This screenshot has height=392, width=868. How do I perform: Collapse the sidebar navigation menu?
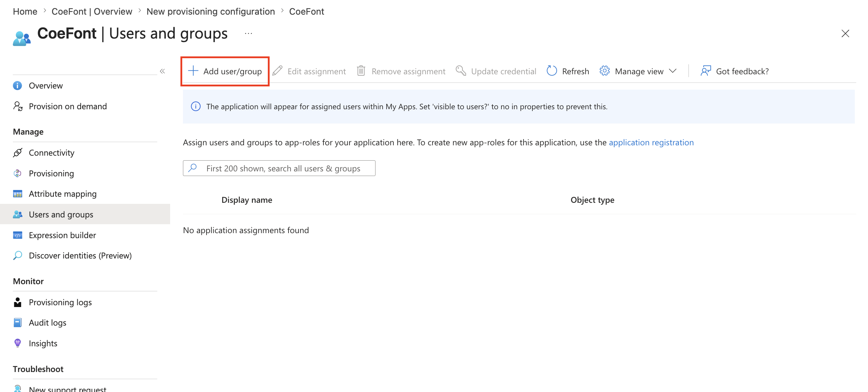point(162,71)
